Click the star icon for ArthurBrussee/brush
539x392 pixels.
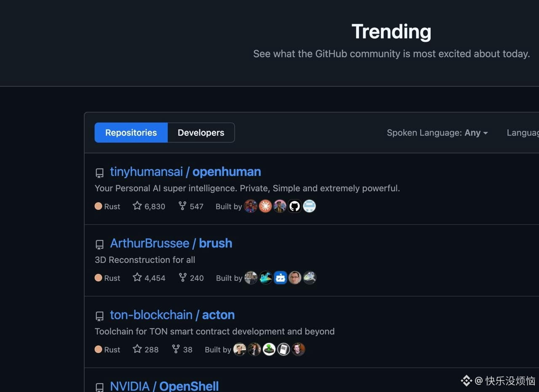(137, 277)
